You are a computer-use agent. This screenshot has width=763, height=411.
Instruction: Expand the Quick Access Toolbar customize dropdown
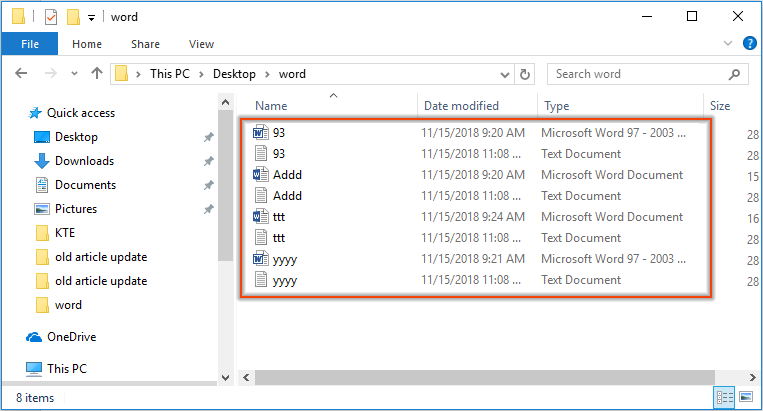[92, 18]
